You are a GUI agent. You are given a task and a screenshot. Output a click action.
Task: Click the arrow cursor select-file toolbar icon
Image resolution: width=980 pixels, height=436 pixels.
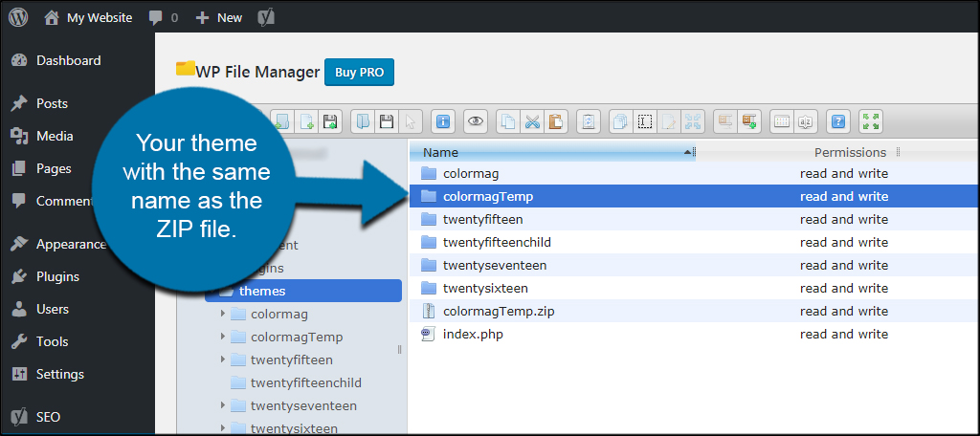[x=410, y=121]
